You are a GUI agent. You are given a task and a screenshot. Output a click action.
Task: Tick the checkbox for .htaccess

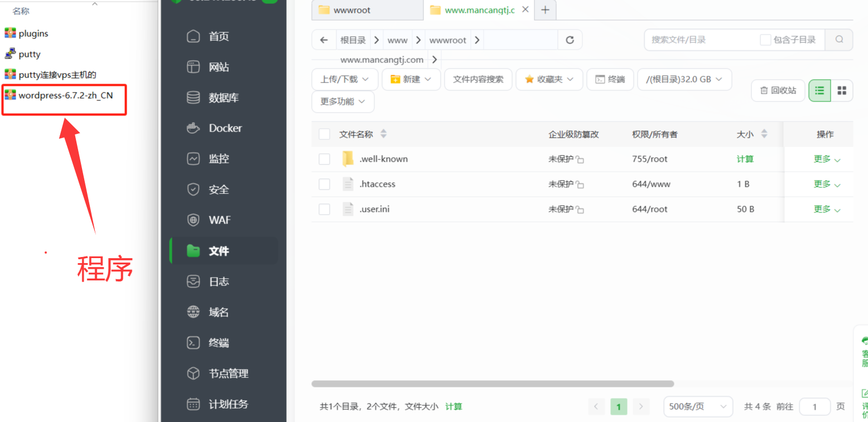coord(324,185)
